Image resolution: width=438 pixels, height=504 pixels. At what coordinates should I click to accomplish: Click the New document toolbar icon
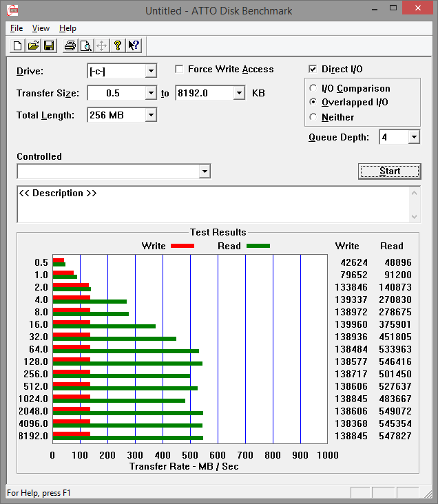point(18,45)
